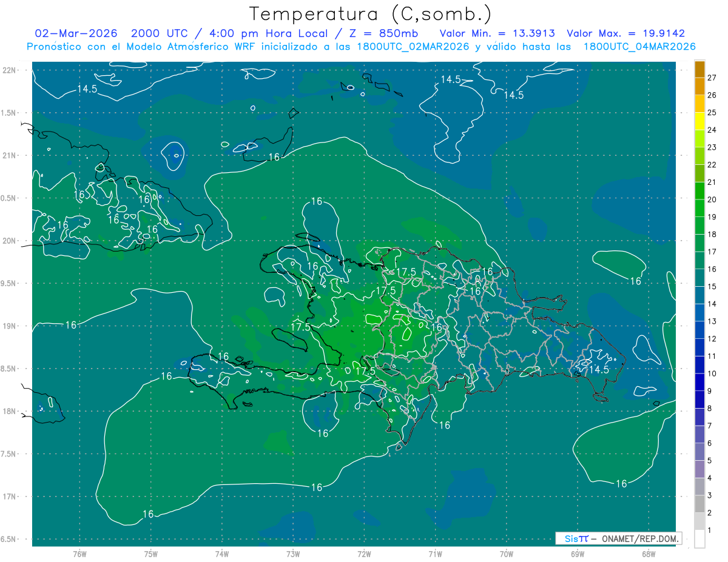Click the 'Valor Max. = 19.9142' readout
Screen dimensions: 728x562
coord(625,33)
